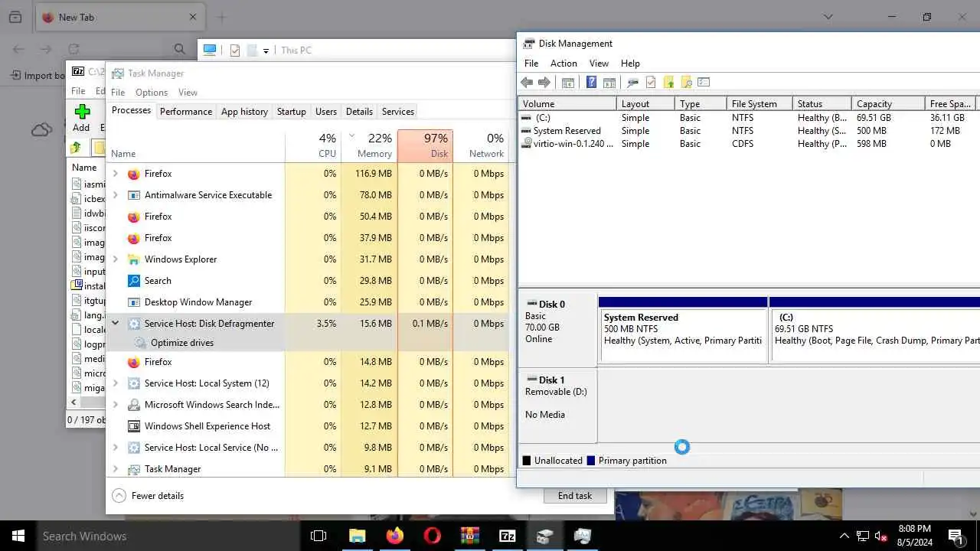Click Search Windows box on taskbar
980x551 pixels.
(x=168, y=536)
